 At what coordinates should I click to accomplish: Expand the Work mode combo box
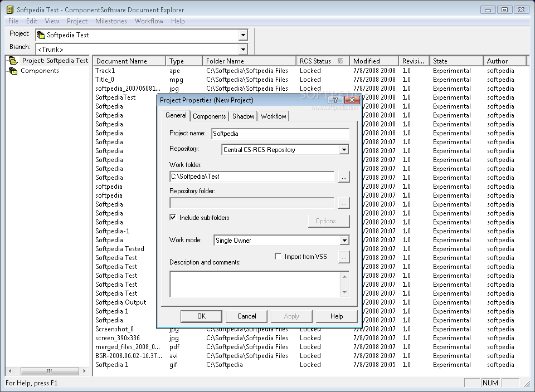pyautogui.click(x=344, y=241)
